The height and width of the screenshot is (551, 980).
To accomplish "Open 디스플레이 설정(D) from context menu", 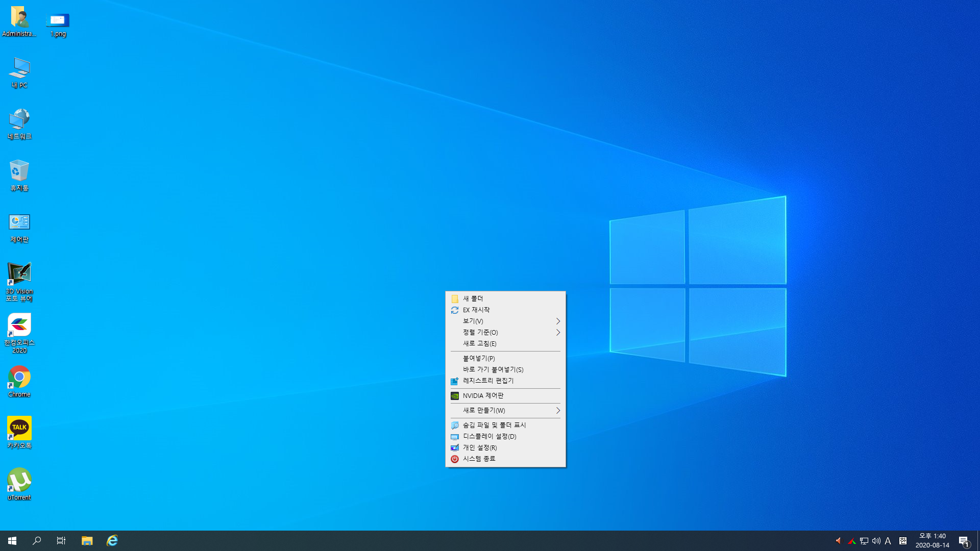I will coord(505,436).
